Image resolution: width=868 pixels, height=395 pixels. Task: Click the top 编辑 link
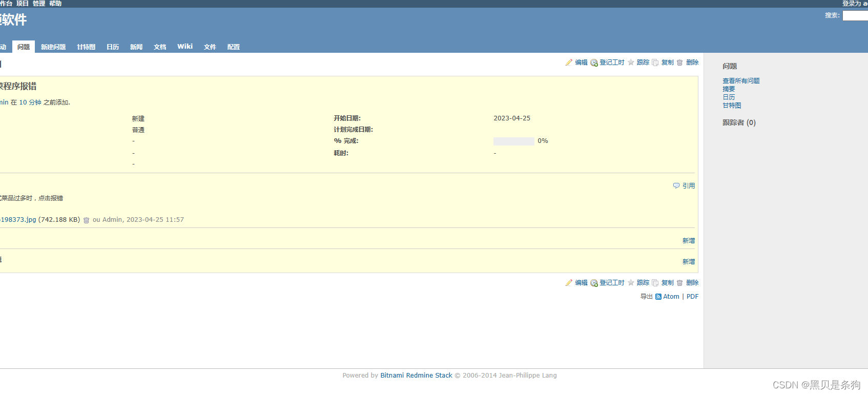point(581,63)
